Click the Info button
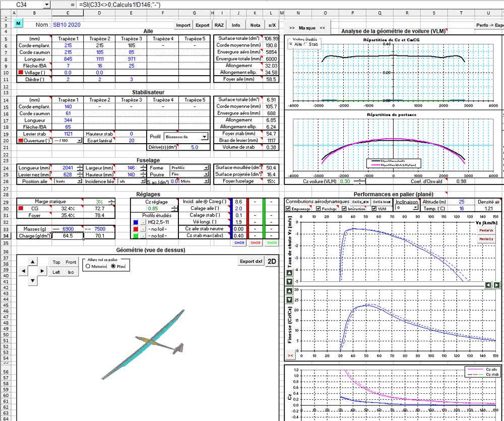Viewport: 504px width, 421px height. point(236,25)
